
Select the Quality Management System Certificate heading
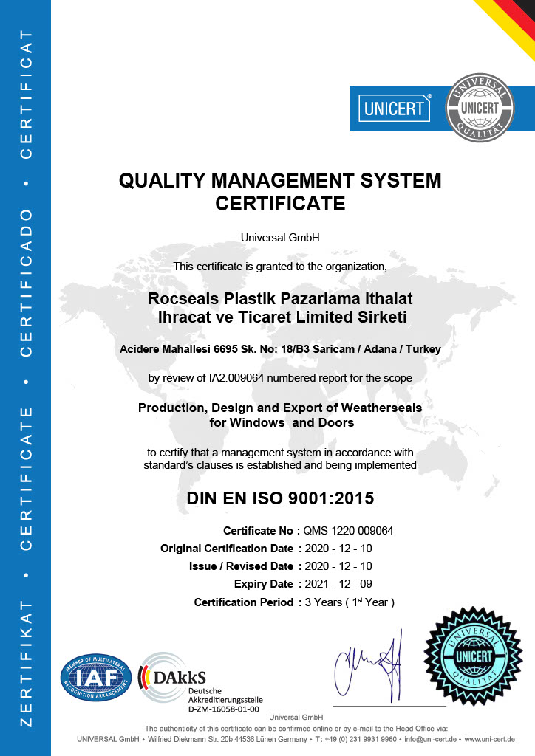(280, 191)
